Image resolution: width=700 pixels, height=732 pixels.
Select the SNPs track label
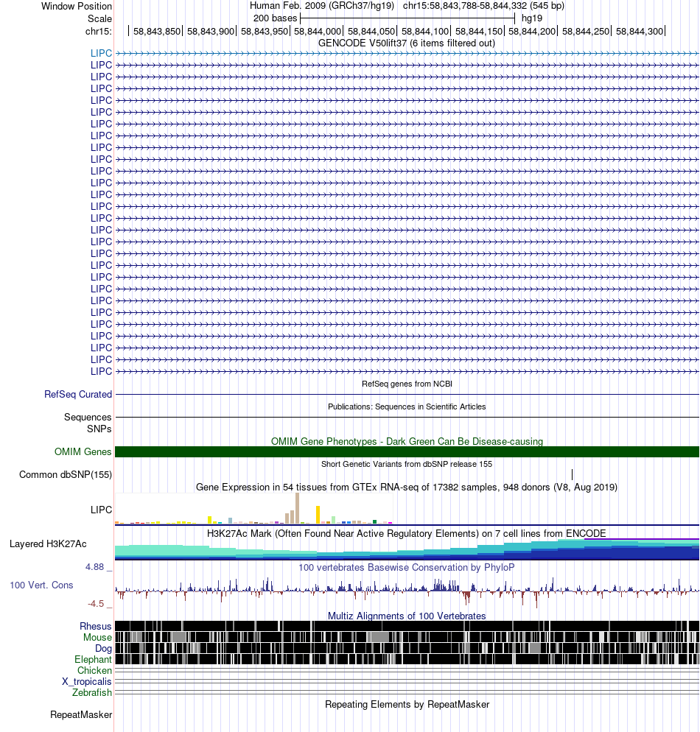coord(99,429)
